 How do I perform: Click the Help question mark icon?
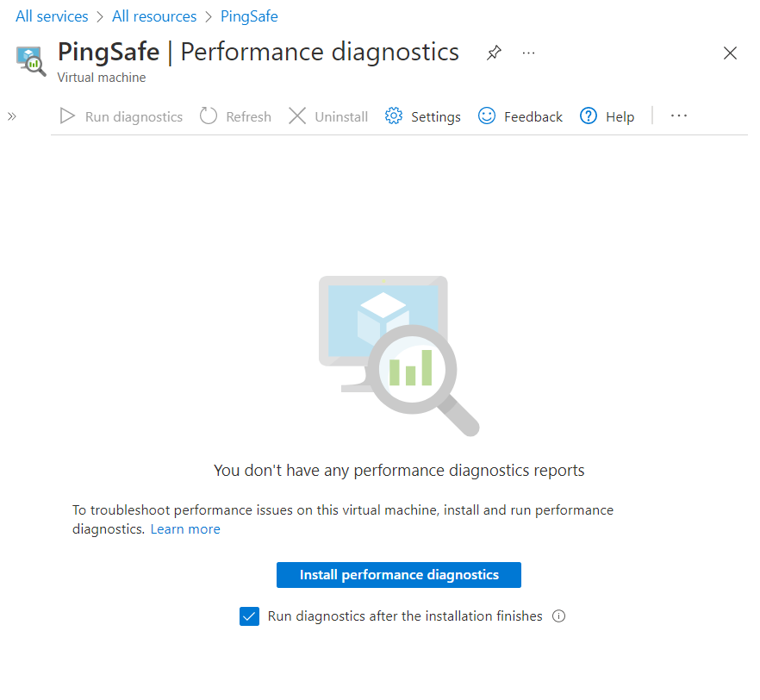click(x=589, y=116)
